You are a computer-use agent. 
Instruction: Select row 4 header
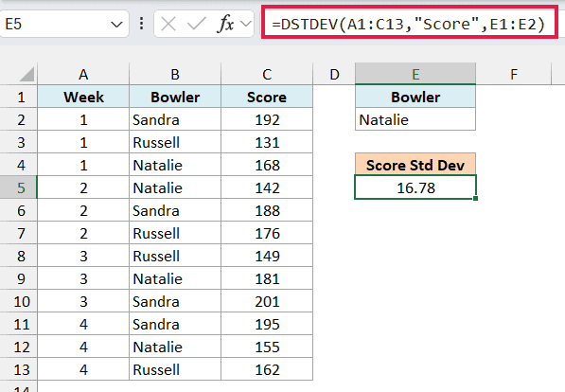point(19,165)
